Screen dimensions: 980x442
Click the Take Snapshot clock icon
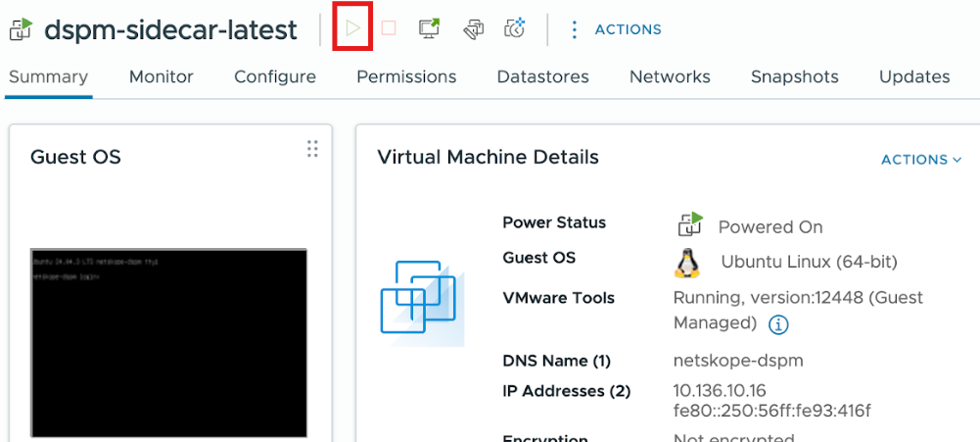point(514,28)
